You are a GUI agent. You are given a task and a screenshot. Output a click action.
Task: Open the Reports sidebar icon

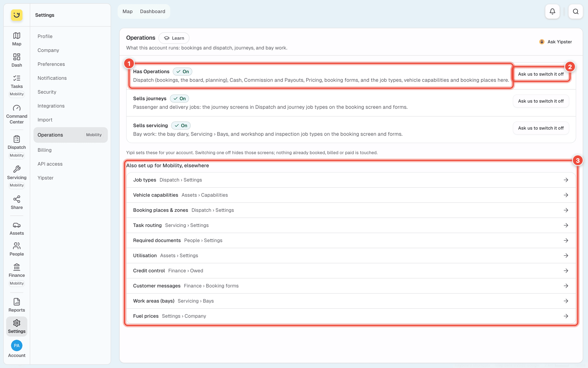[17, 305]
